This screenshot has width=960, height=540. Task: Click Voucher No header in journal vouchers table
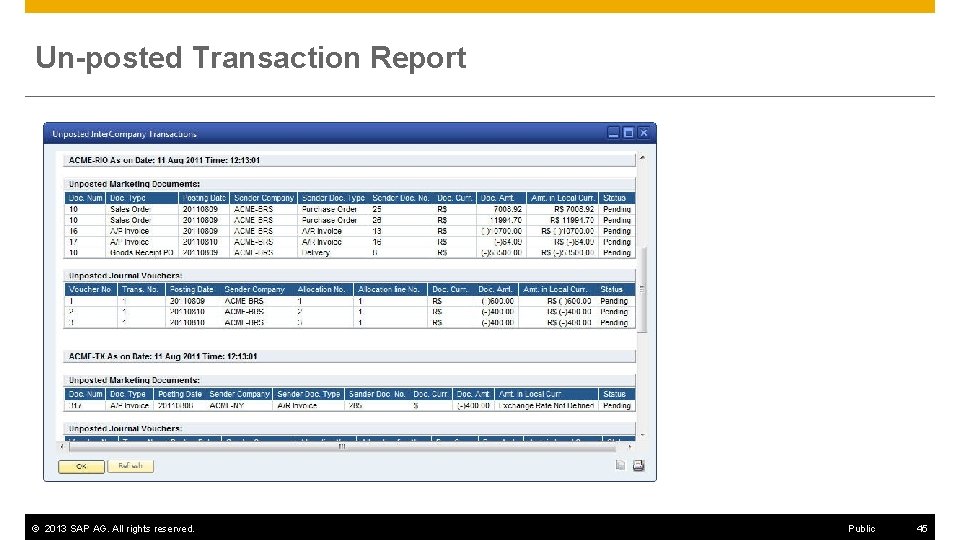(91, 290)
